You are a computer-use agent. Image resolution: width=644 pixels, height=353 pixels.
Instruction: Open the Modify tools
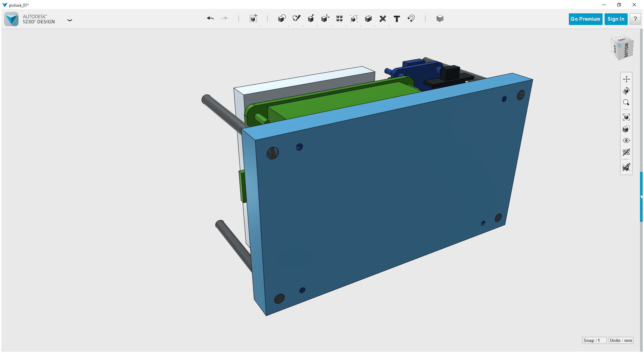325,19
